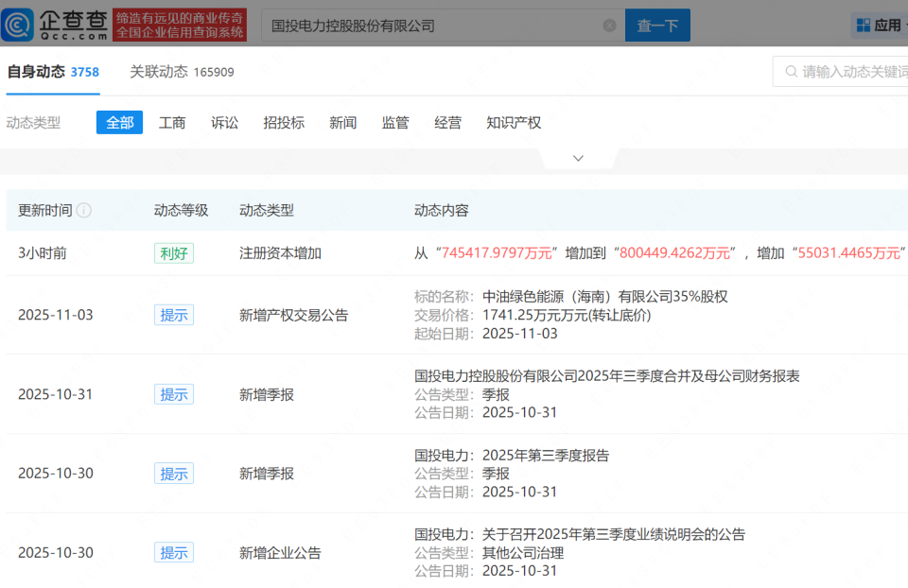Enable the 工商 dynamics filter
This screenshot has width=908, height=588.
172,122
